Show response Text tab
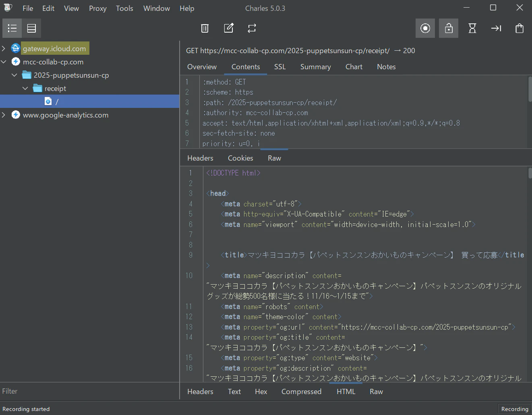 point(234,392)
